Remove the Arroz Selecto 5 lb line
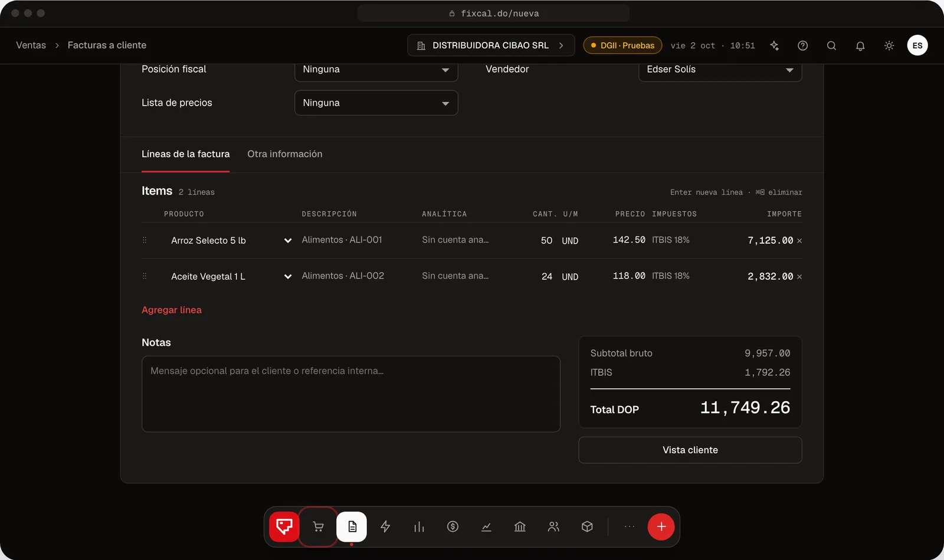The image size is (944, 560). 799,241
